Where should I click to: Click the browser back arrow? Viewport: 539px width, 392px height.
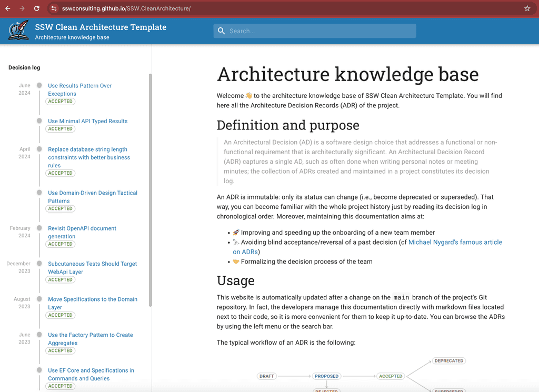pos(7,8)
